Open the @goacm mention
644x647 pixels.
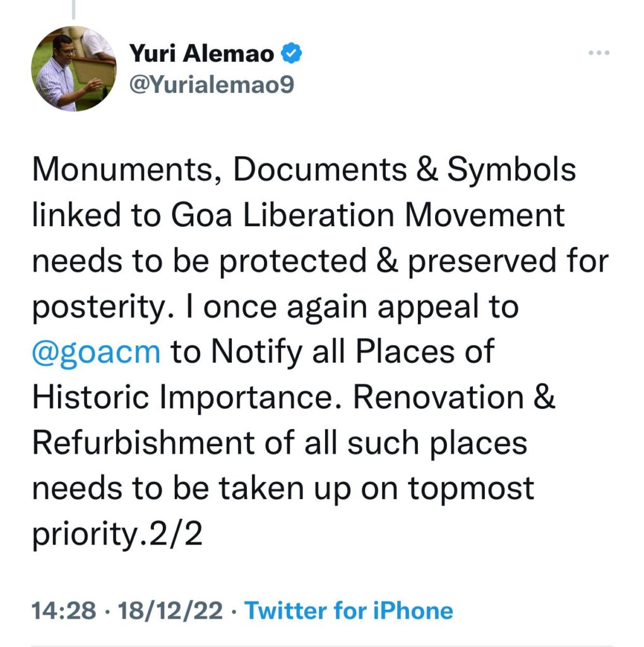96,351
